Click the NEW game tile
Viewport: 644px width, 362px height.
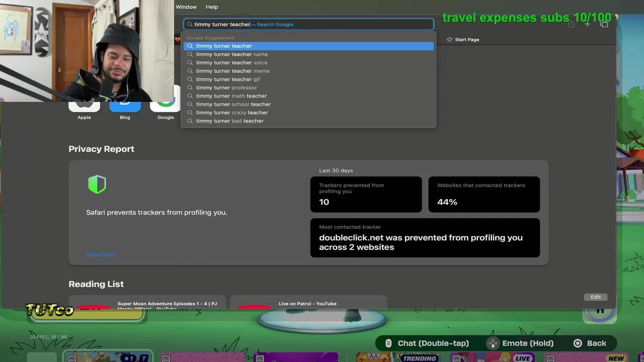point(586,357)
